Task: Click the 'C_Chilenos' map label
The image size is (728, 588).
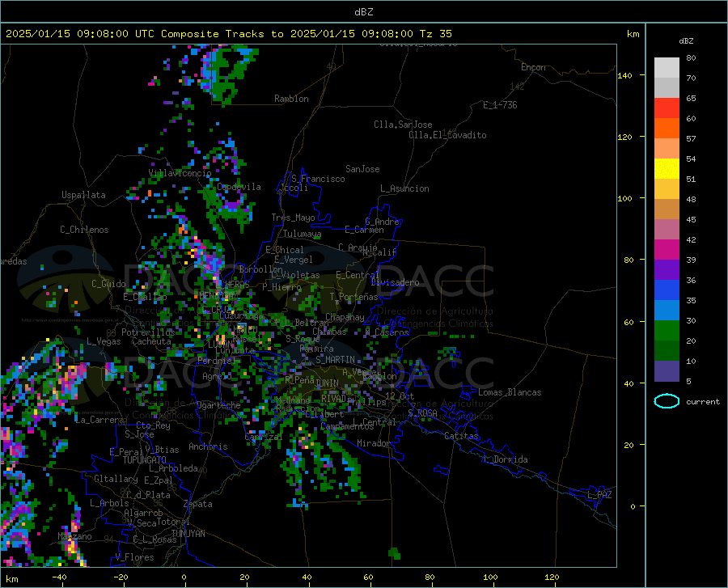Action: click(x=84, y=230)
